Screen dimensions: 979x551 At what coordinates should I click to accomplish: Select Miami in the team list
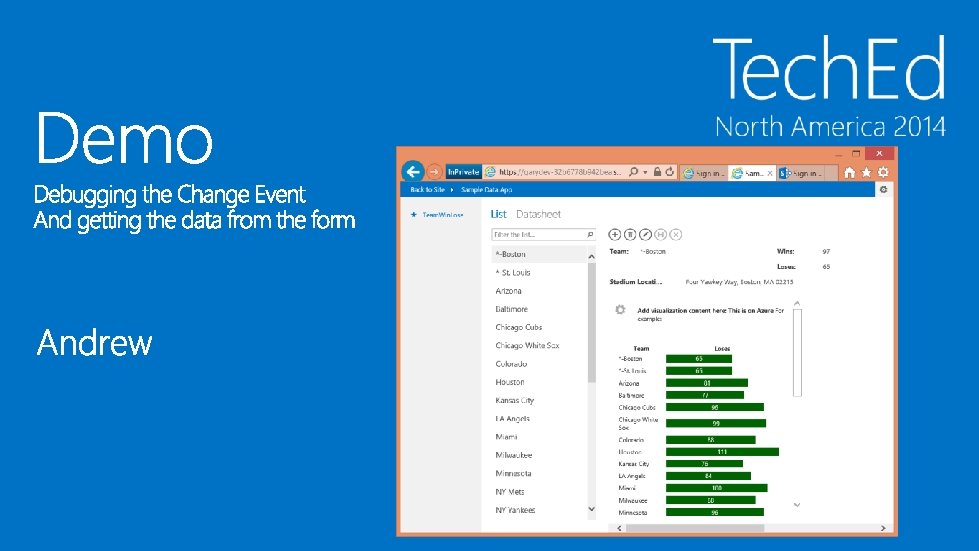pos(539,437)
